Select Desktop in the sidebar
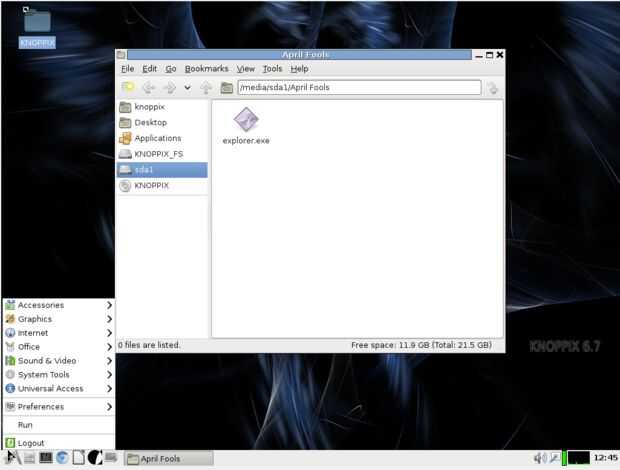The width and height of the screenshot is (620, 470). pyautogui.click(x=162, y=123)
